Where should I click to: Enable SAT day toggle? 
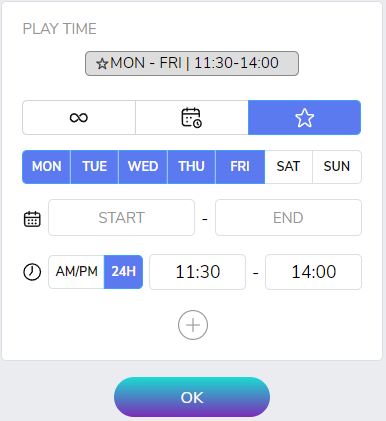(x=288, y=167)
